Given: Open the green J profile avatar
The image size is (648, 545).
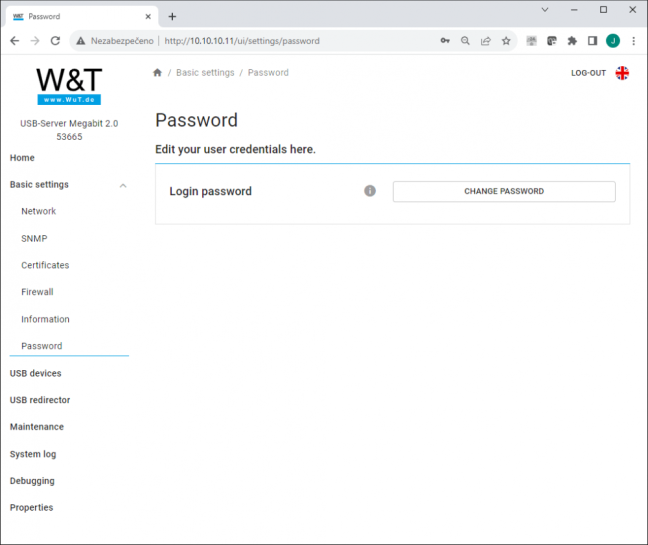Looking at the screenshot, I should coord(613,41).
